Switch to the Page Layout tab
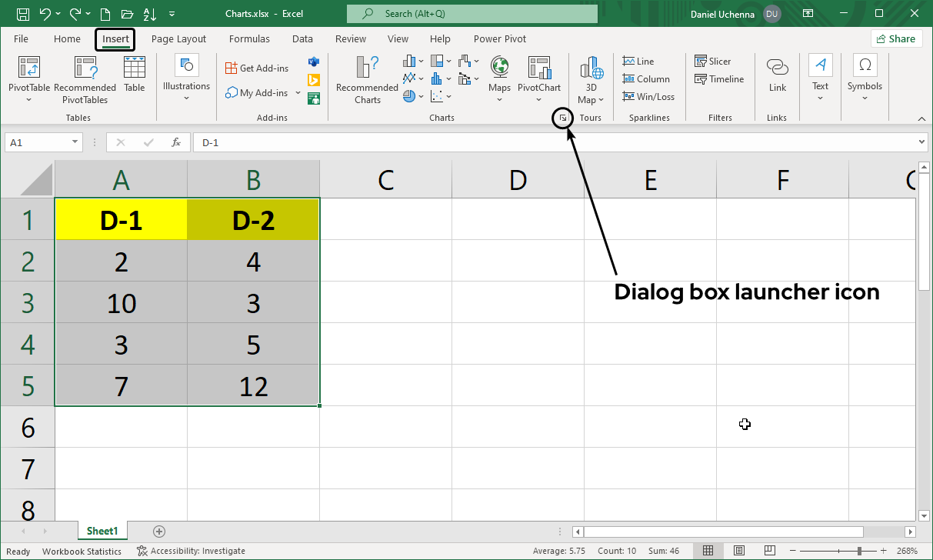Viewport: 933px width, 560px height. (x=178, y=39)
